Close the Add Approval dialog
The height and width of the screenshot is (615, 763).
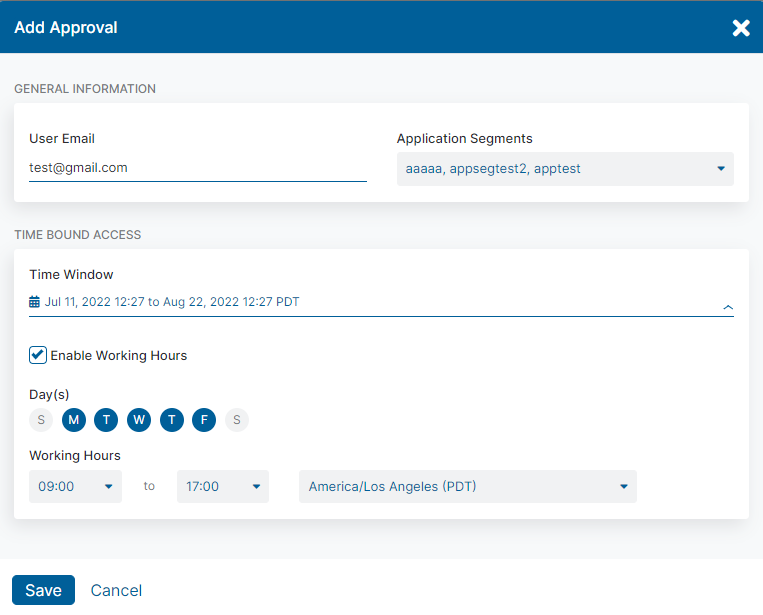point(741,28)
